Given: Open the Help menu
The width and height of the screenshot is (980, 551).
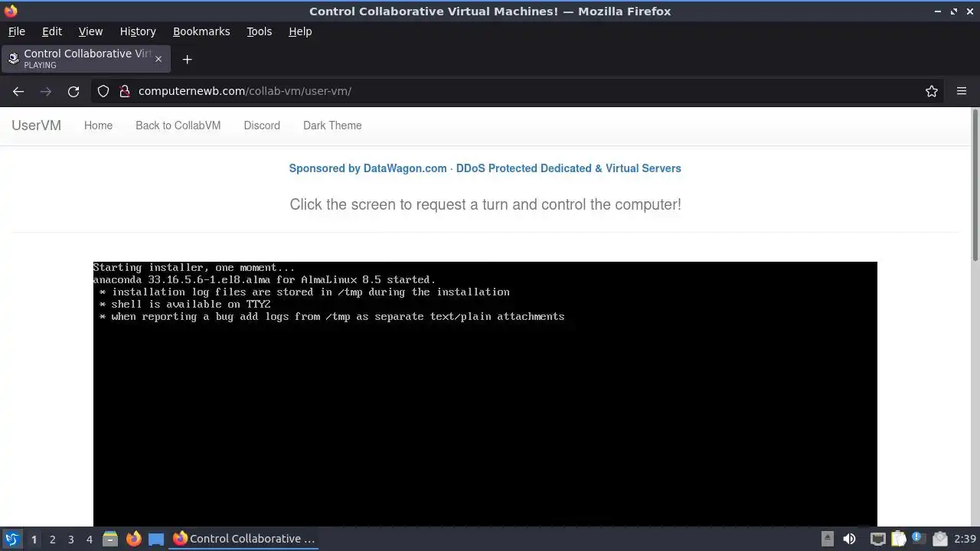Looking at the screenshot, I should (300, 31).
